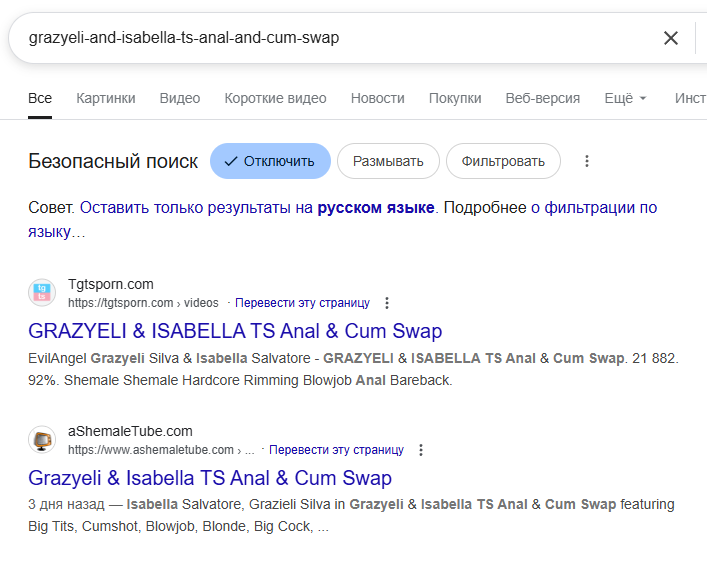Choose the Размывать safe search option
Viewport: 707px width, 563px height.
(x=388, y=161)
